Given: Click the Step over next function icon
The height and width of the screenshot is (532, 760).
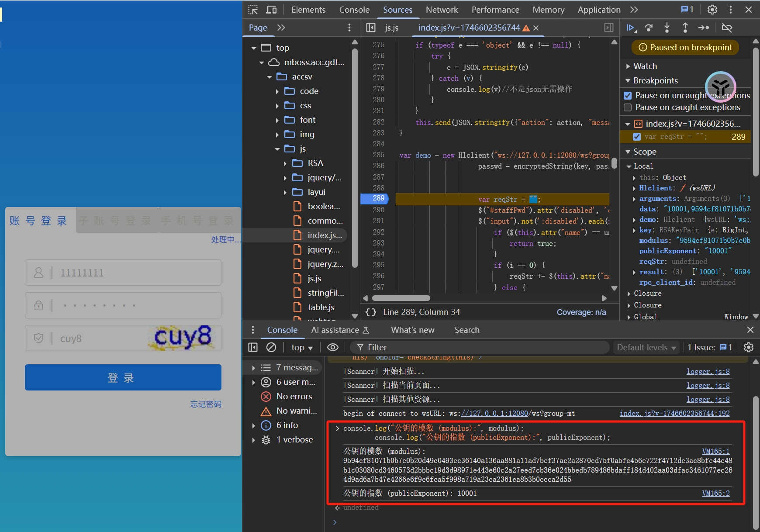Looking at the screenshot, I should [x=649, y=28].
